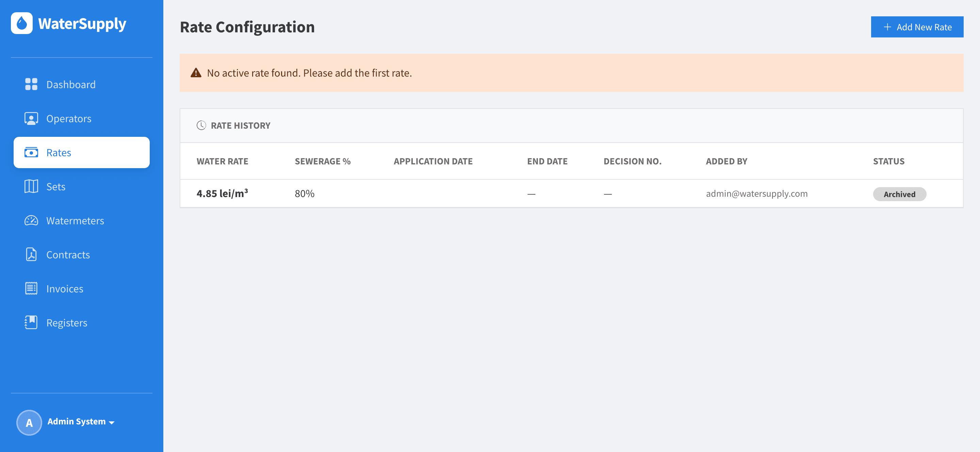The height and width of the screenshot is (452, 980).
Task: Click the Contracts PDF document icon
Action: (x=31, y=255)
